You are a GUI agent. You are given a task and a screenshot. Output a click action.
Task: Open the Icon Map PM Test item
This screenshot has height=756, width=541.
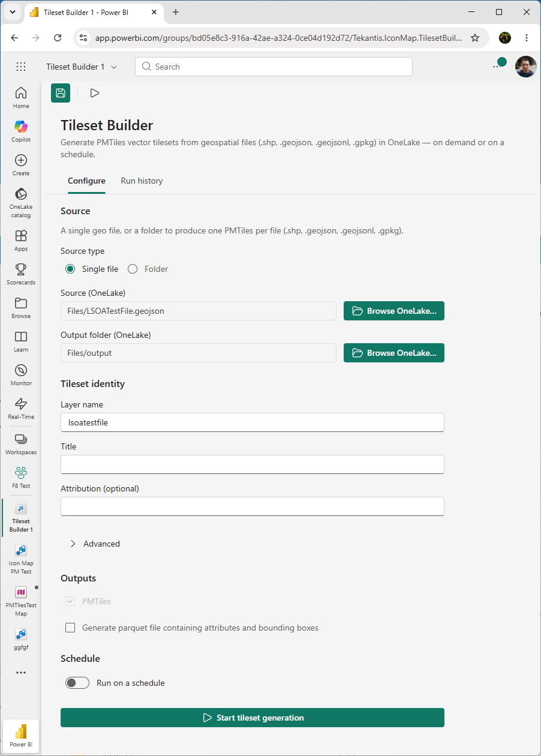(x=21, y=559)
